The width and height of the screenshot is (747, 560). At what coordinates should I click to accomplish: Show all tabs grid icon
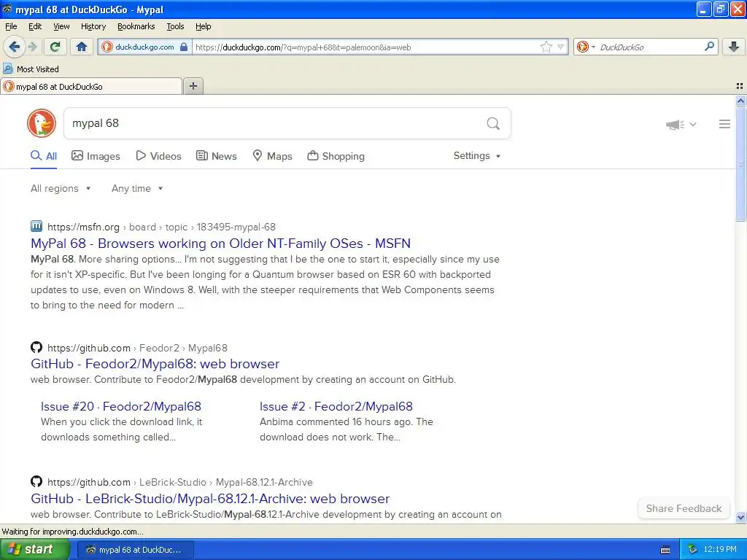click(740, 86)
